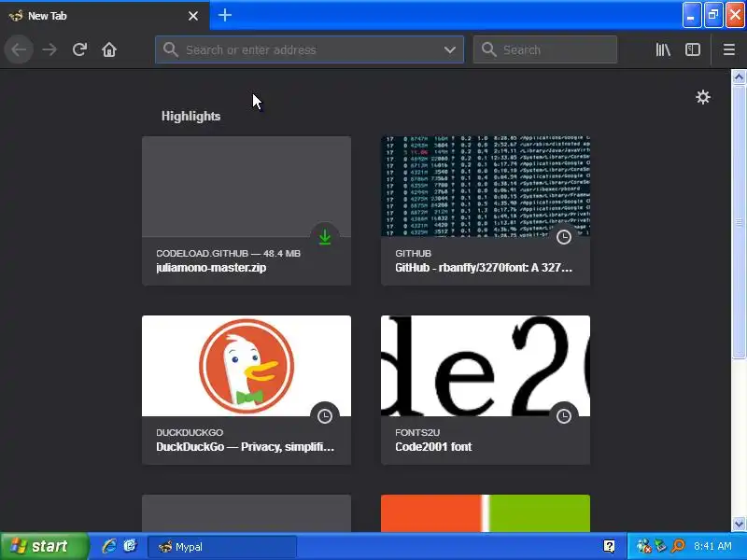The image size is (747, 560).
Task: Click the orange magnifier tray icon
Action: click(x=678, y=546)
